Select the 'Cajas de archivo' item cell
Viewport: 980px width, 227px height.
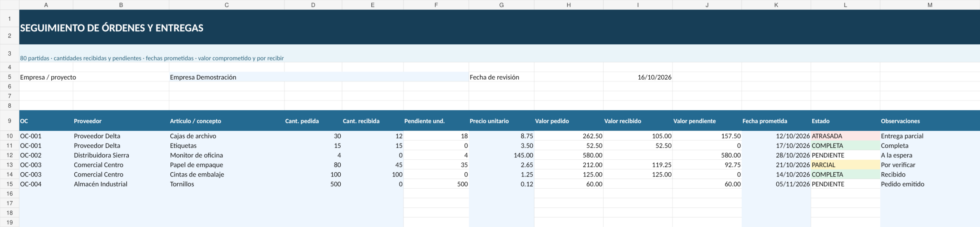pyautogui.click(x=227, y=136)
